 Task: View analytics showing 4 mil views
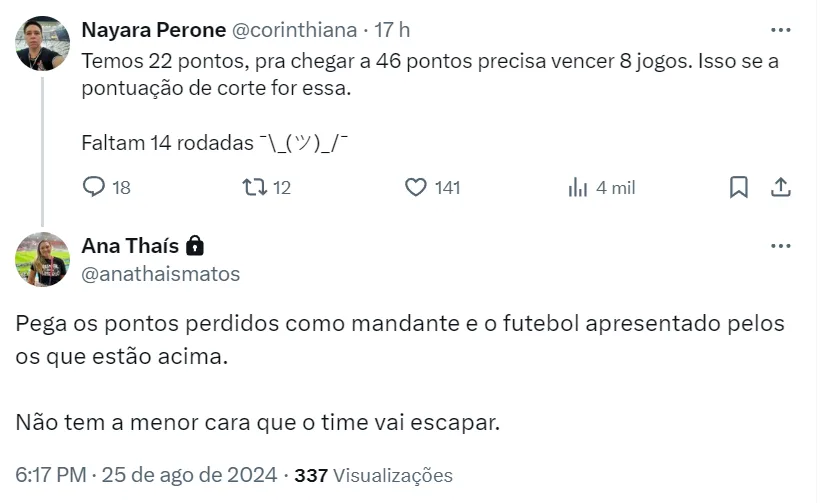coord(578,187)
